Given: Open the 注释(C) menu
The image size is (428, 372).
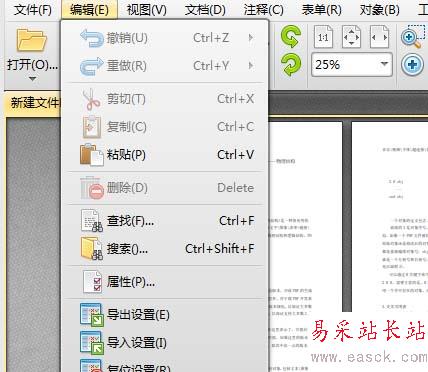Looking at the screenshot, I should pyautogui.click(x=263, y=10).
